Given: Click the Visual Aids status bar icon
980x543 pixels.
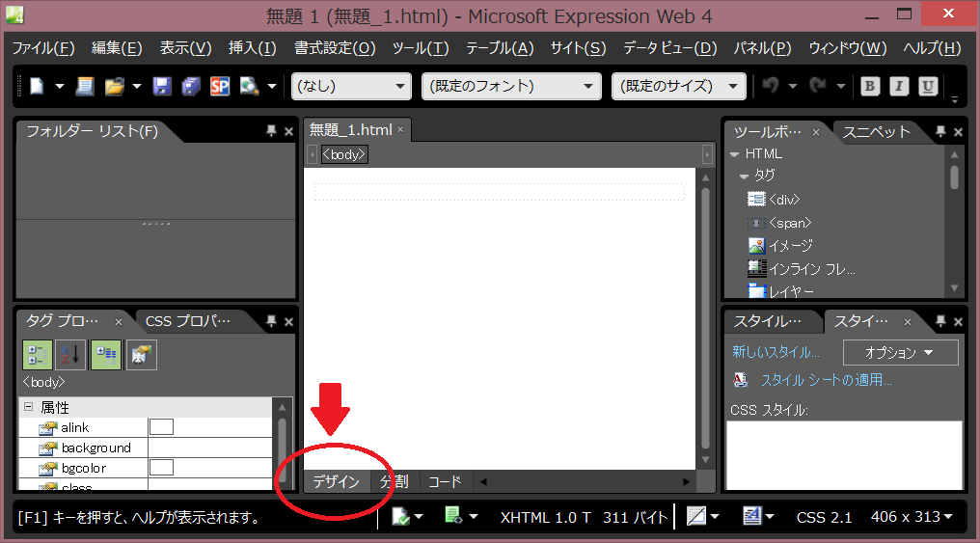Looking at the screenshot, I should (696, 516).
